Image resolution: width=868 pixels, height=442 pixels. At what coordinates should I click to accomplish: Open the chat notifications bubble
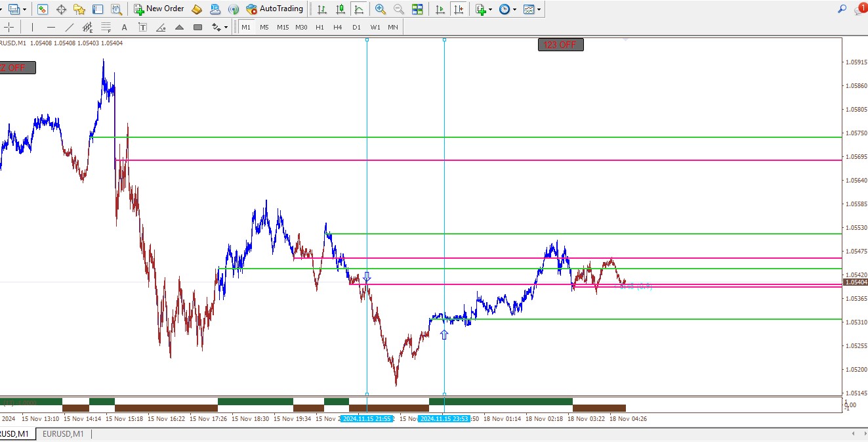[861, 9]
